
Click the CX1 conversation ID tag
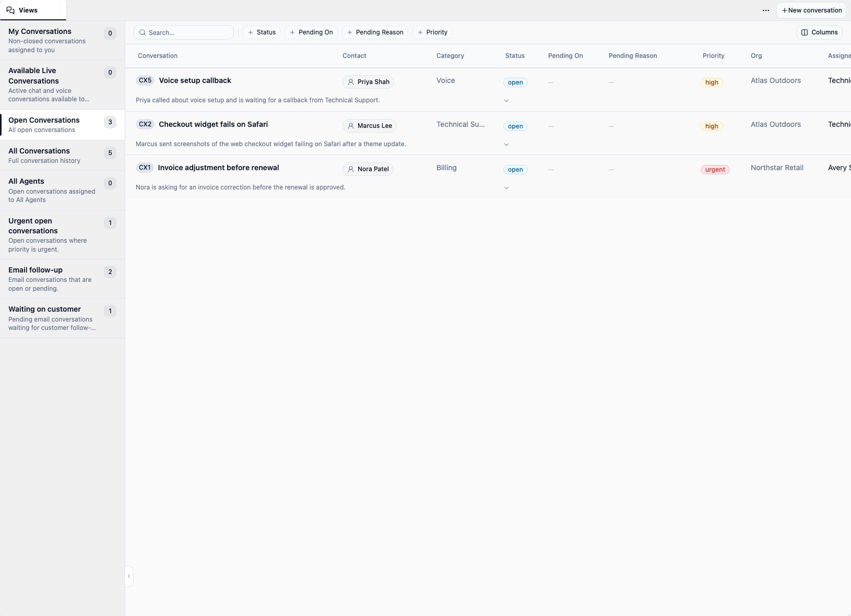tap(145, 168)
